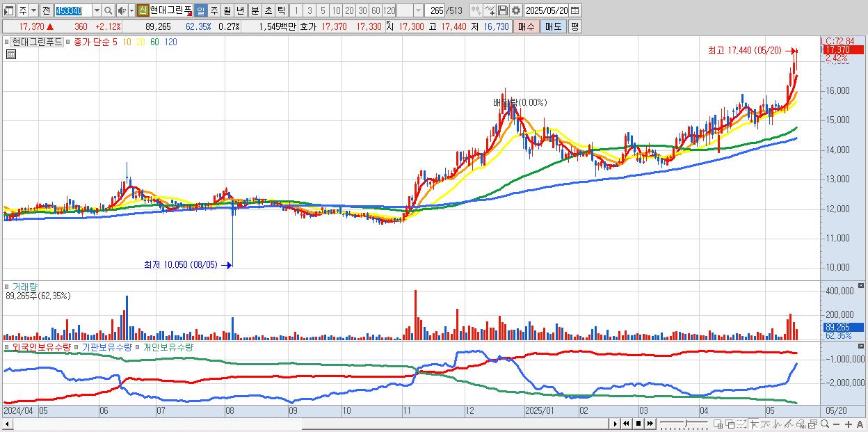Collapse the volume panel corner button
This screenshot has height=432, width=868.
(x=862, y=286)
